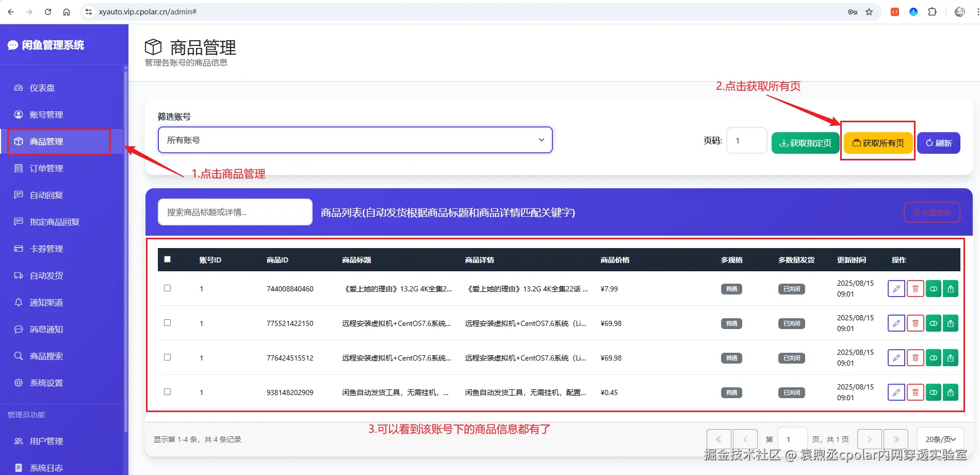Check select-all checkbox in table header
The width and height of the screenshot is (980, 475).
pyautogui.click(x=167, y=259)
